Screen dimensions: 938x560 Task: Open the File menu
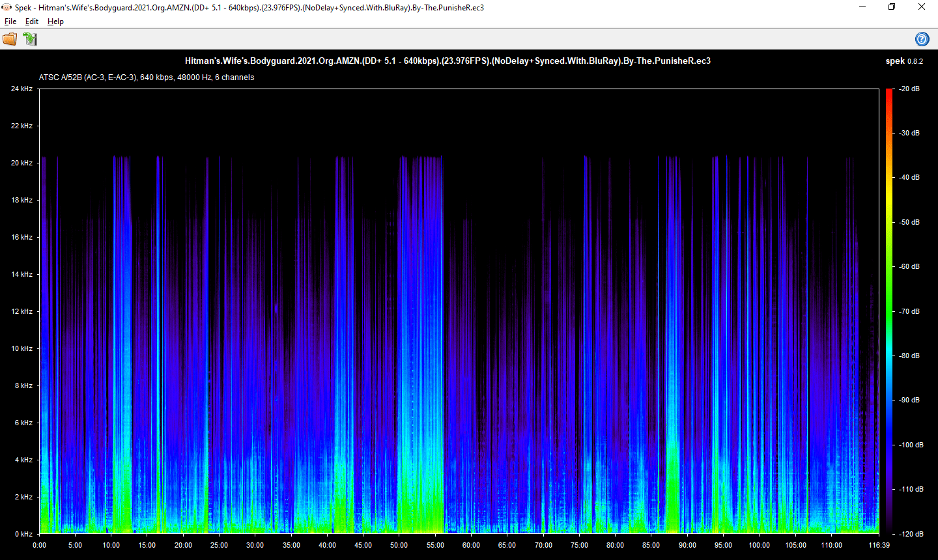click(x=10, y=21)
